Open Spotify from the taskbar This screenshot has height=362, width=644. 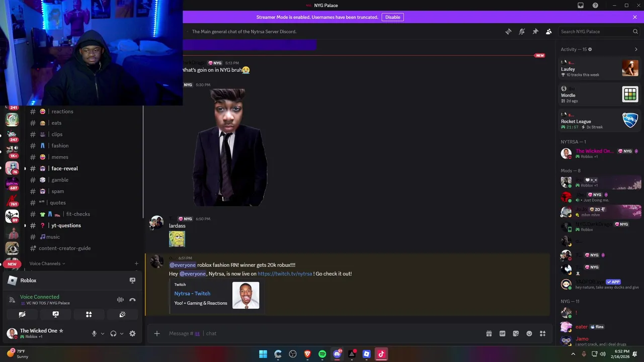point(322,354)
